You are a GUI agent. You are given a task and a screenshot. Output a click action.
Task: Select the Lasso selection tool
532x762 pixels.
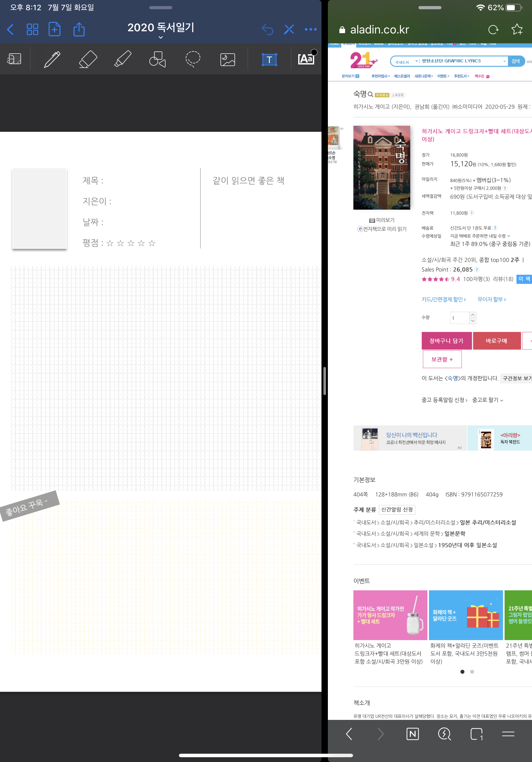[193, 59]
